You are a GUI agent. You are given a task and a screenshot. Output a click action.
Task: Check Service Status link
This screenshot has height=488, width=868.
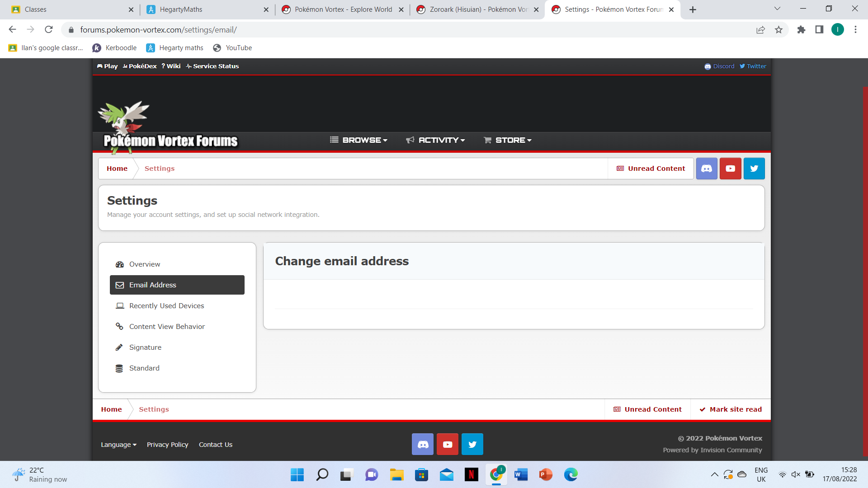coord(212,66)
